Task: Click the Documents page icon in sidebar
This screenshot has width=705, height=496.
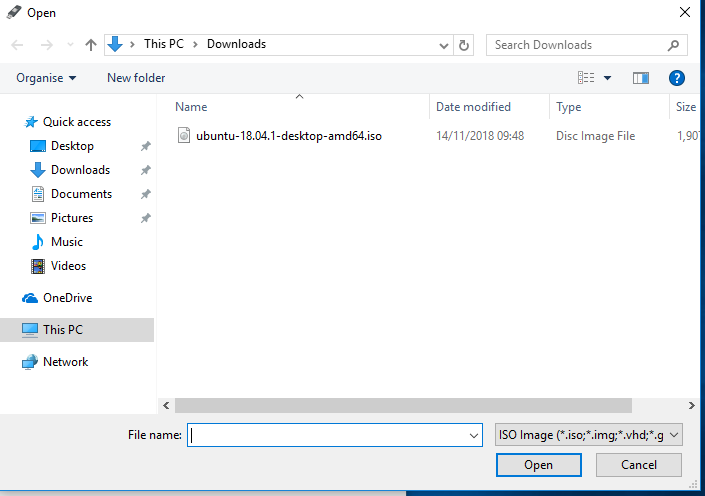Action: pos(38,194)
